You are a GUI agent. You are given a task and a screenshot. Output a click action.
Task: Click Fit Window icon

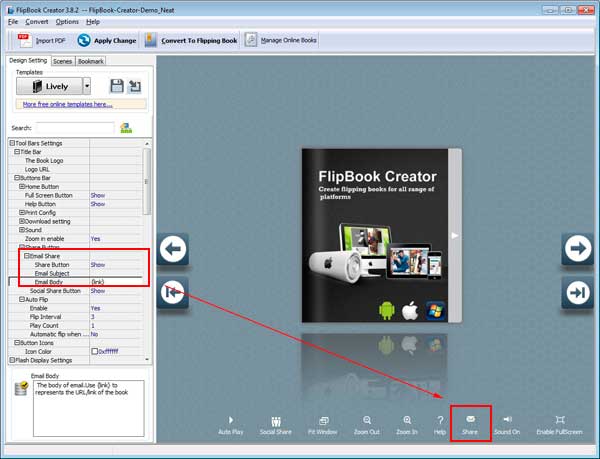click(323, 421)
